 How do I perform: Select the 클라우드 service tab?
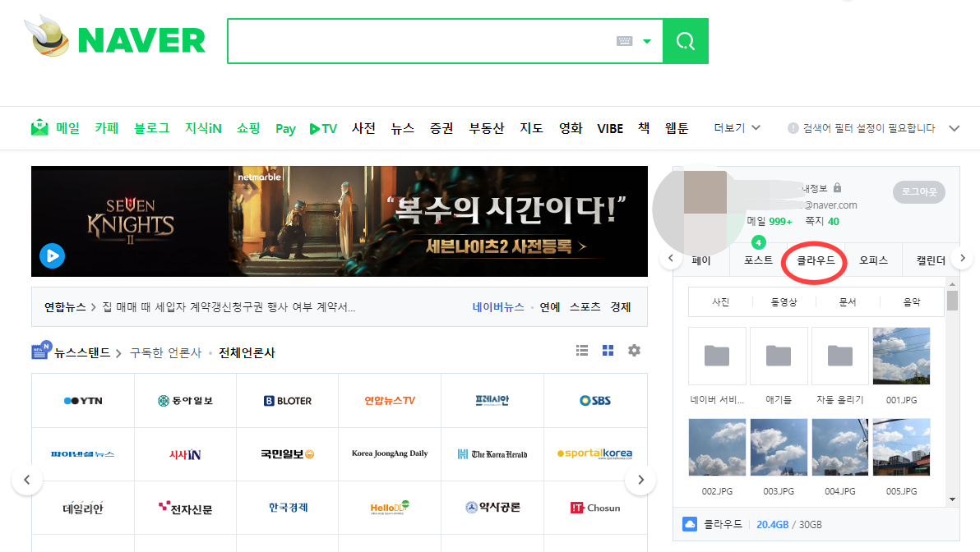(816, 260)
